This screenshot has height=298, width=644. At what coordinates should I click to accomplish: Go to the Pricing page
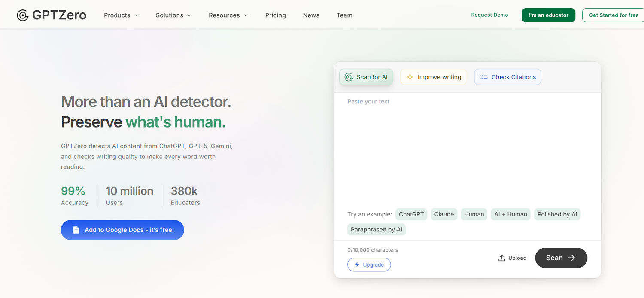pyautogui.click(x=275, y=15)
